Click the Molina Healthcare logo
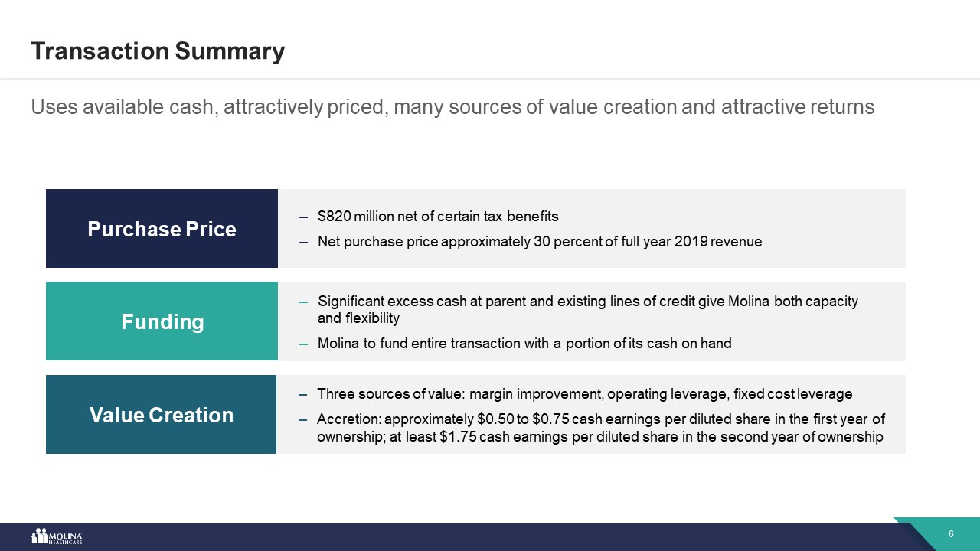980x551 pixels. (x=57, y=536)
